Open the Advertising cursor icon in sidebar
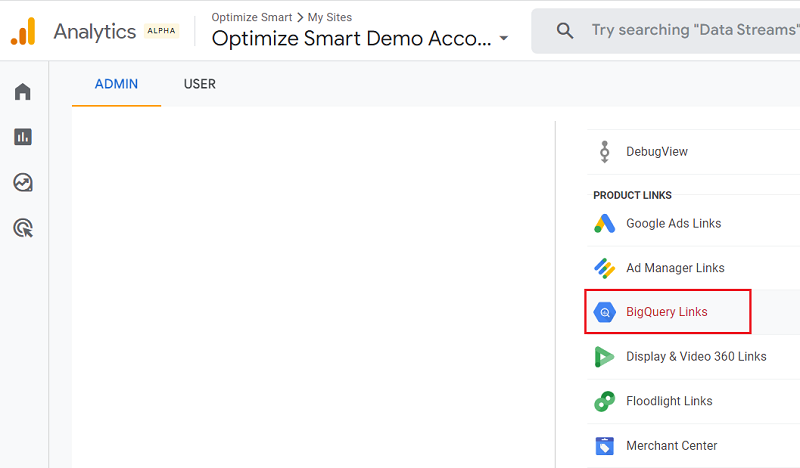 [x=23, y=228]
